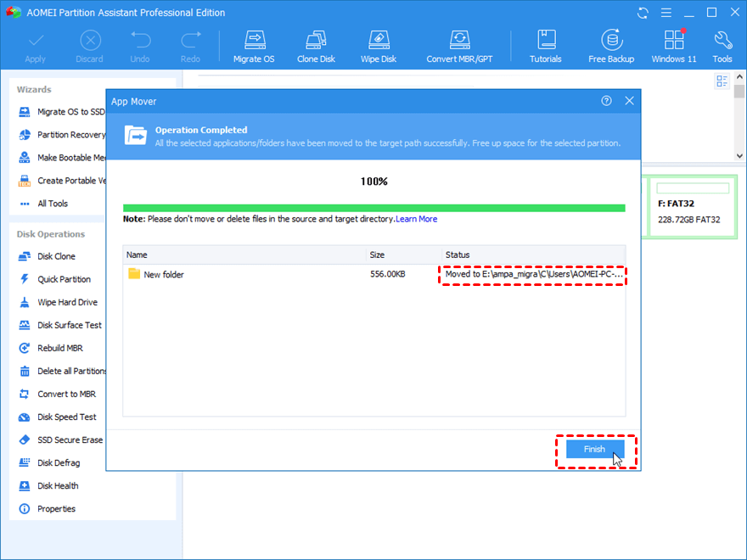This screenshot has width=747, height=560.
Task: Open SSD Secure Erase operation
Action: pyautogui.click(x=60, y=440)
